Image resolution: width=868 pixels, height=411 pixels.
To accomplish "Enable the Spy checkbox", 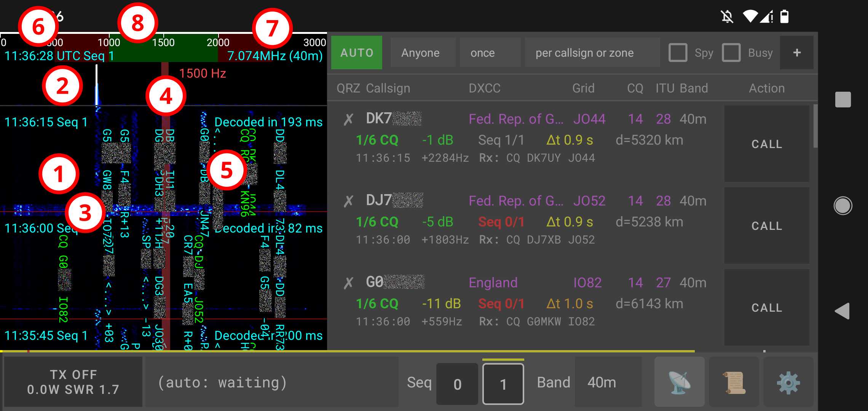I will pyautogui.click(x=678, y=53).
